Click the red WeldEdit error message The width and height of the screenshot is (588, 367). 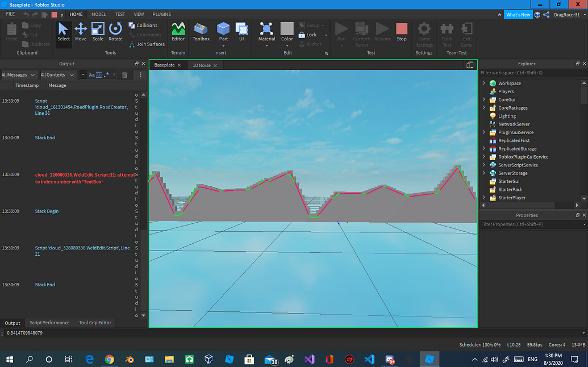(x=85, y=178)
